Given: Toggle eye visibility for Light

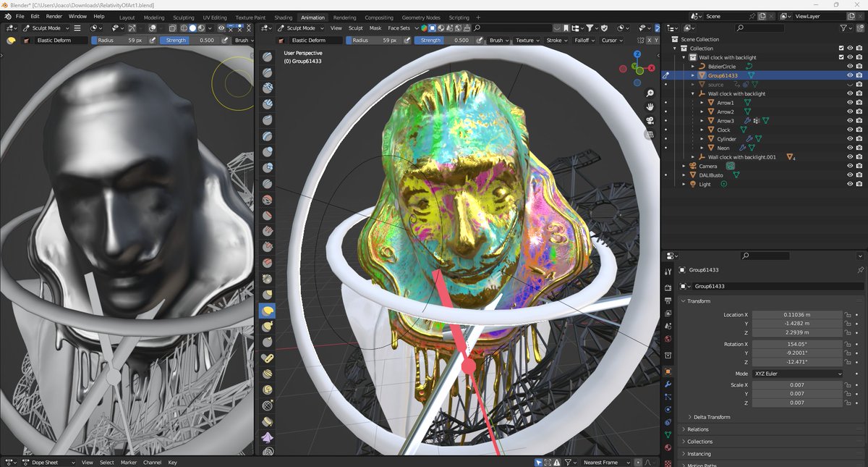Looking at the screenshot, I should pyautogui.click(x=850, y=184).
